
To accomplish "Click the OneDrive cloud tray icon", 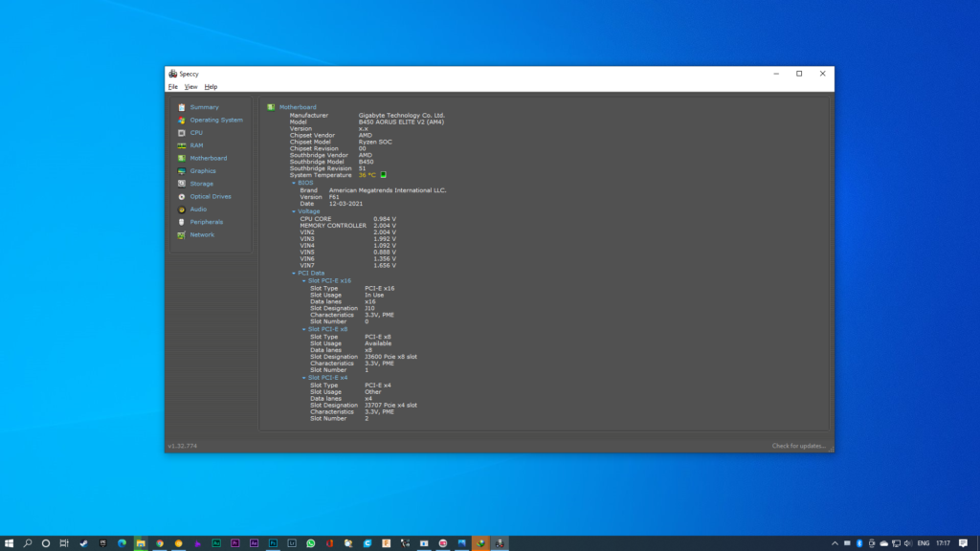I will coord(883,543).
